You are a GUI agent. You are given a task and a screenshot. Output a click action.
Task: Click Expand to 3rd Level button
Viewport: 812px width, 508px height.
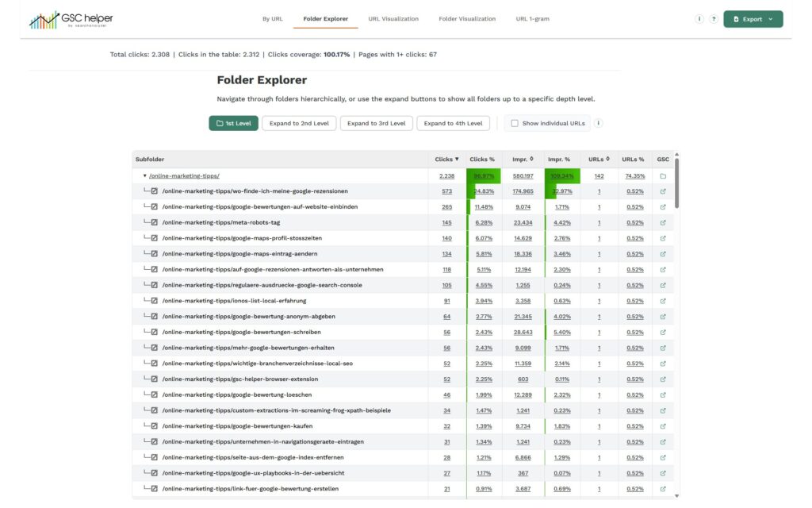tap(376, 123)
